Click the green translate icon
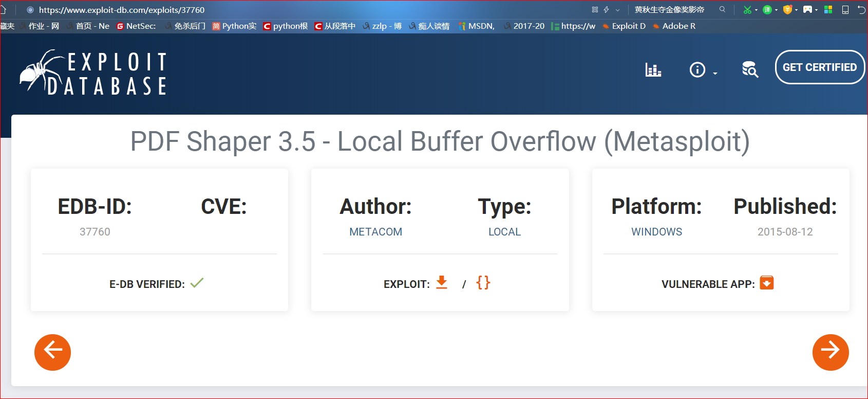Screen dimensions: 868x399 pos(767,10)
